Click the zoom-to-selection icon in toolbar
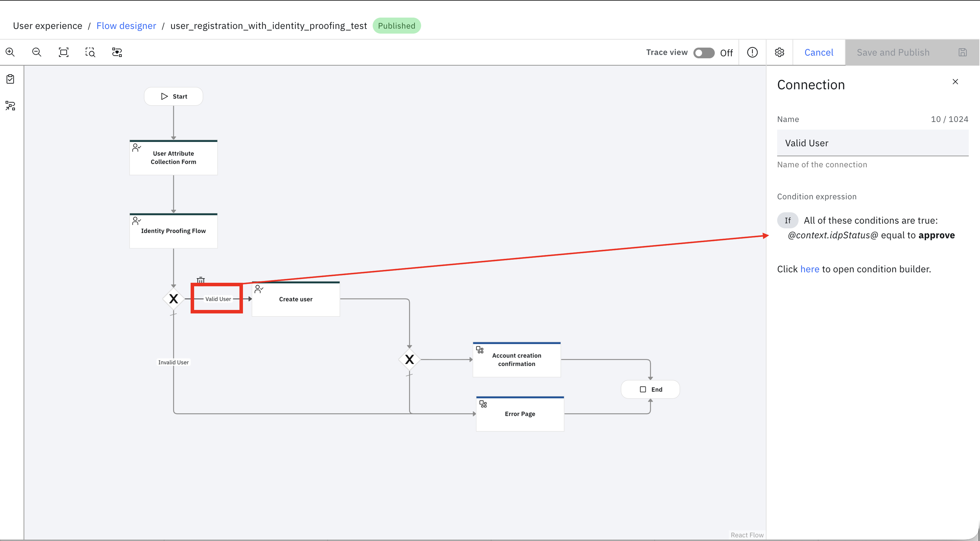Viewport: 980px width, 541px height. pos(90,52)
